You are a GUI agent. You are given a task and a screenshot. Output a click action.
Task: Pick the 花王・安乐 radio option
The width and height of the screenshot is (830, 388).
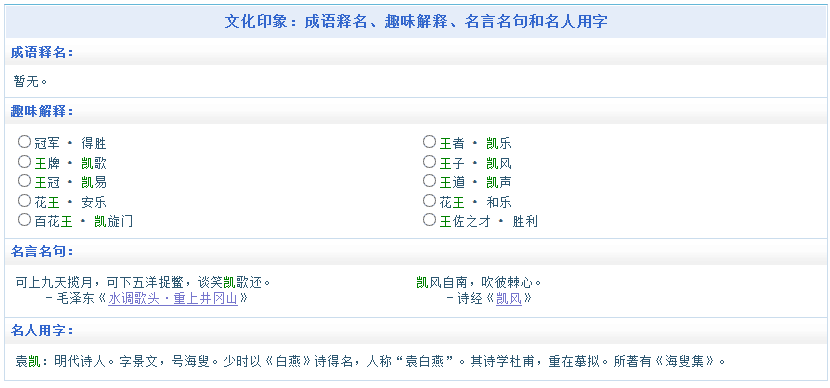point(24,201)
